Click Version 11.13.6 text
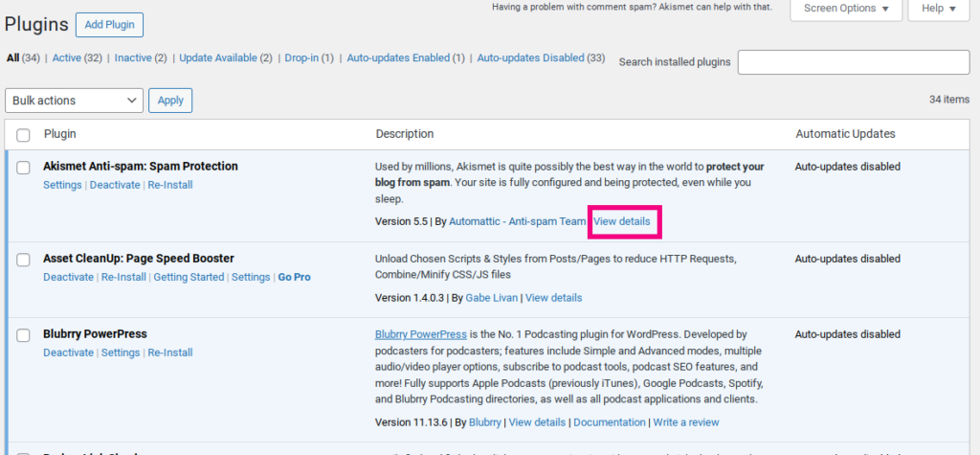The width and height of the screenshot is (980, 455). [x=412, y=422]
